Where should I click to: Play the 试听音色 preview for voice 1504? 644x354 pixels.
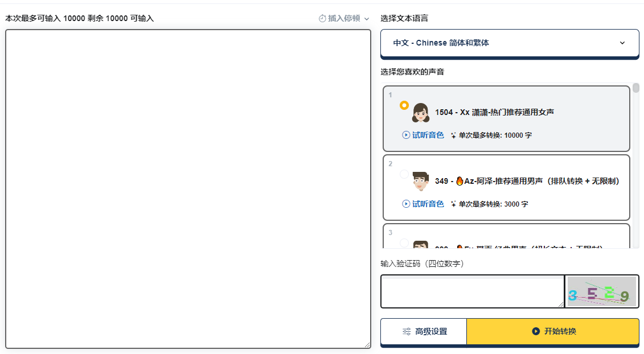pyautogui.click(x=423, y=135)
